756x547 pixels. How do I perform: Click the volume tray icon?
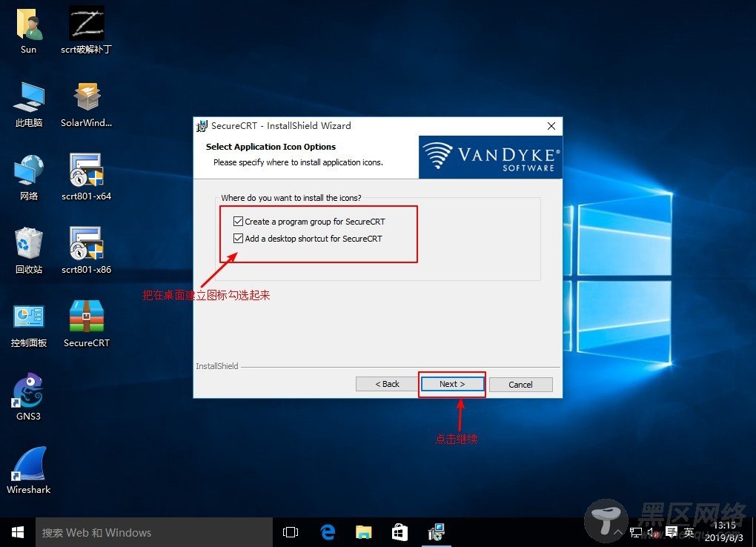653,532
